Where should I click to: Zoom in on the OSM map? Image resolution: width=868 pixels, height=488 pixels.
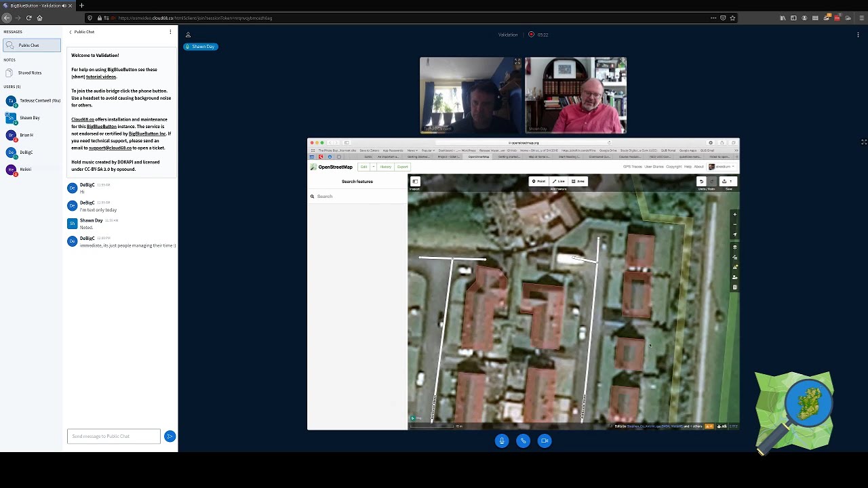tap(734, 215)
